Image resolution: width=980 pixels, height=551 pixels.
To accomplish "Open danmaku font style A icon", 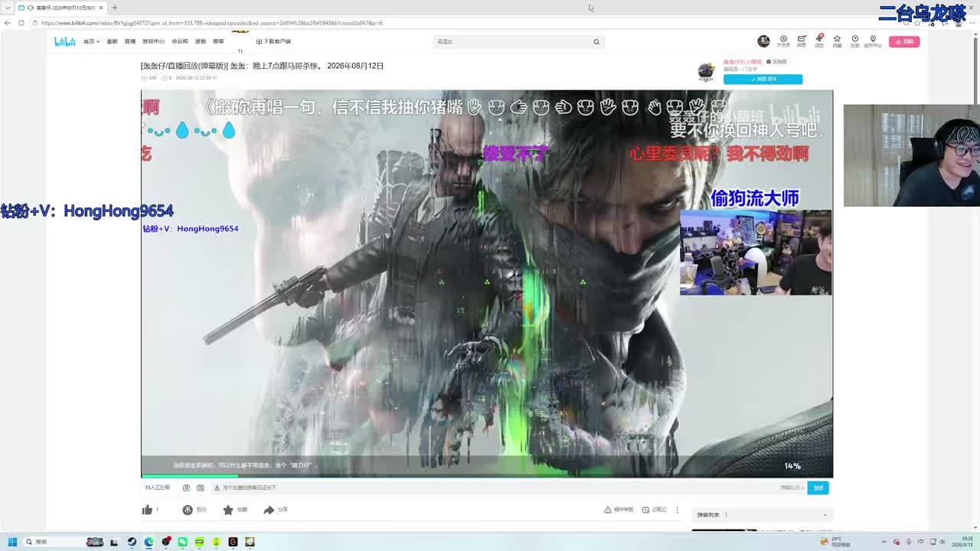I will click(x=217, y=487).
